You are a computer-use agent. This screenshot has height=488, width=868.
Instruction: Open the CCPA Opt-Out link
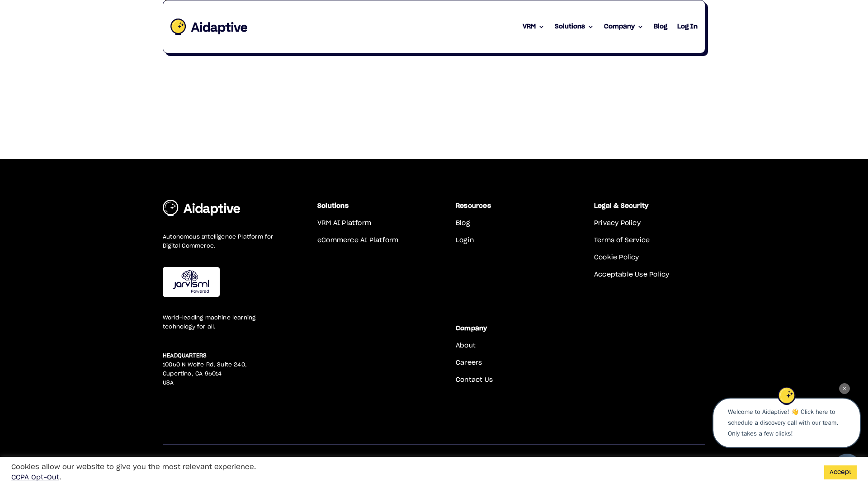[35, 477]
